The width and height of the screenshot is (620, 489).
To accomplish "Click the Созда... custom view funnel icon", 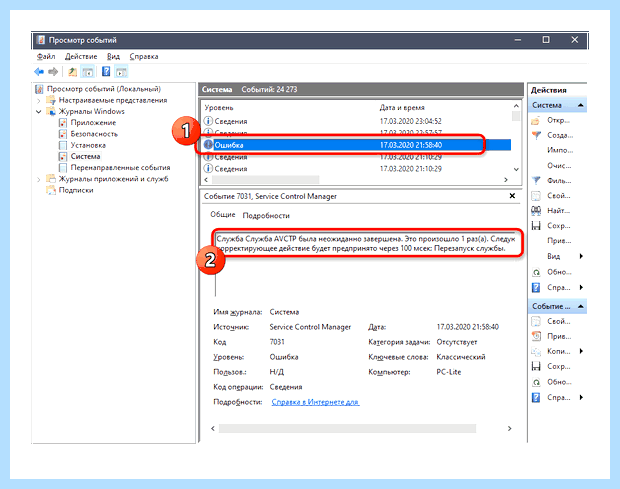I will (536, 135).
